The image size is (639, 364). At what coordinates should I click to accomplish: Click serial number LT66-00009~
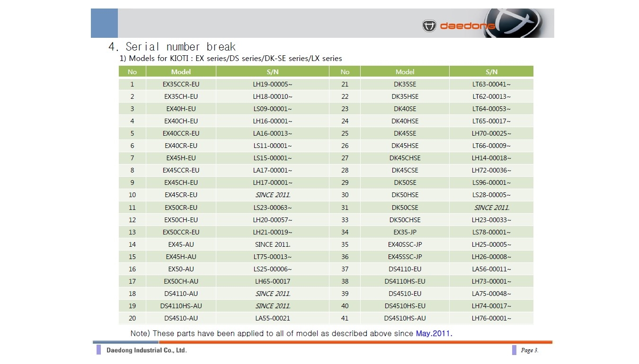[x=491, y=146]
